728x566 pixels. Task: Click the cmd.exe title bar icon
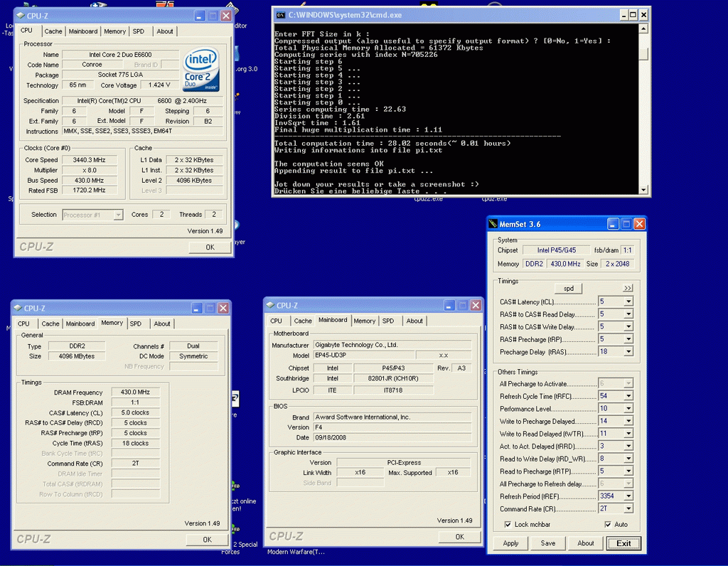pyautogui.click(x=280, y=15)
